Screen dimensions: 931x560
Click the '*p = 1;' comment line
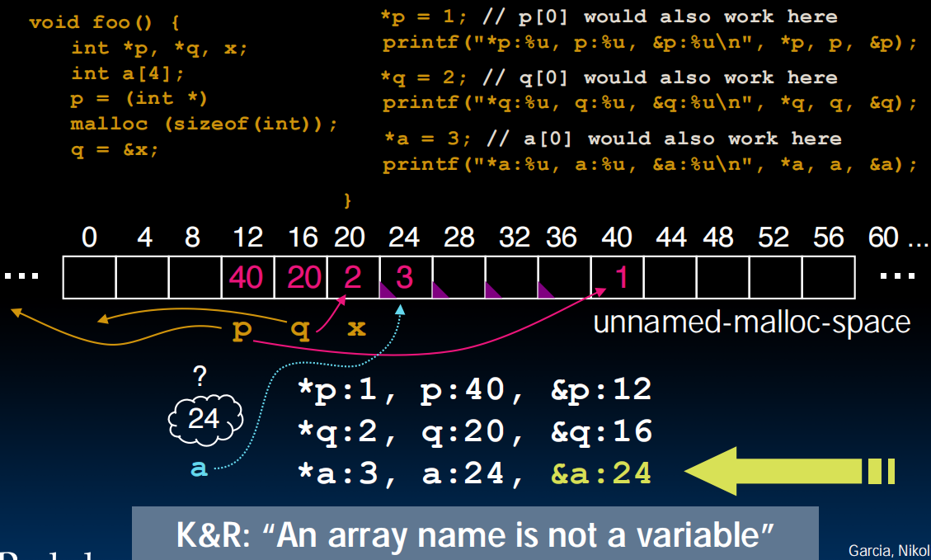(x=609, y=16)
